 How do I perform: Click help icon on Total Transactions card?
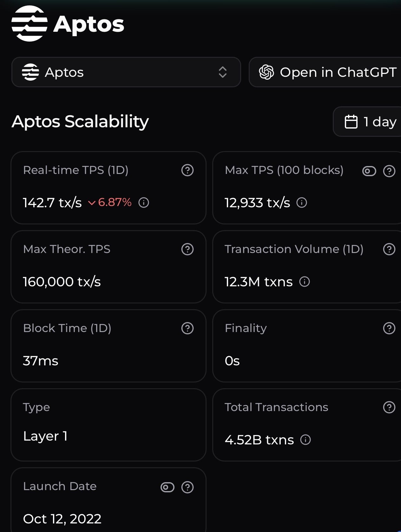[x=389, y=407]
